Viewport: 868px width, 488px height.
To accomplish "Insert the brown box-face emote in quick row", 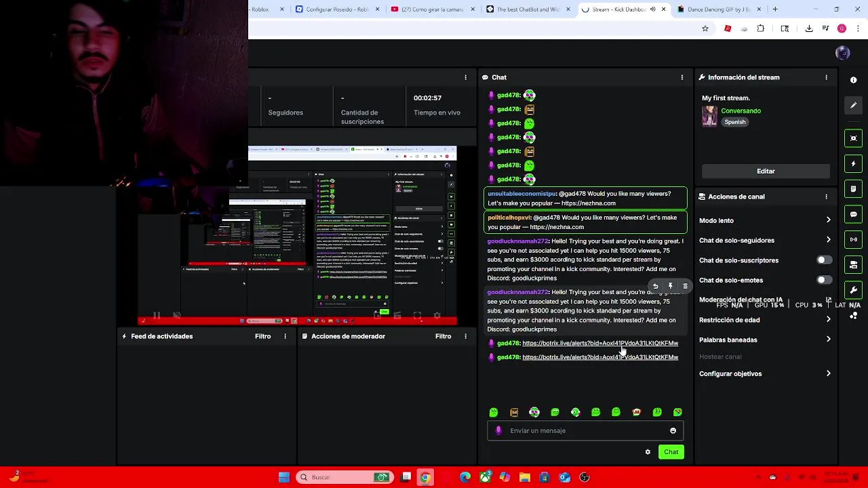I will (x=514, y=412).
